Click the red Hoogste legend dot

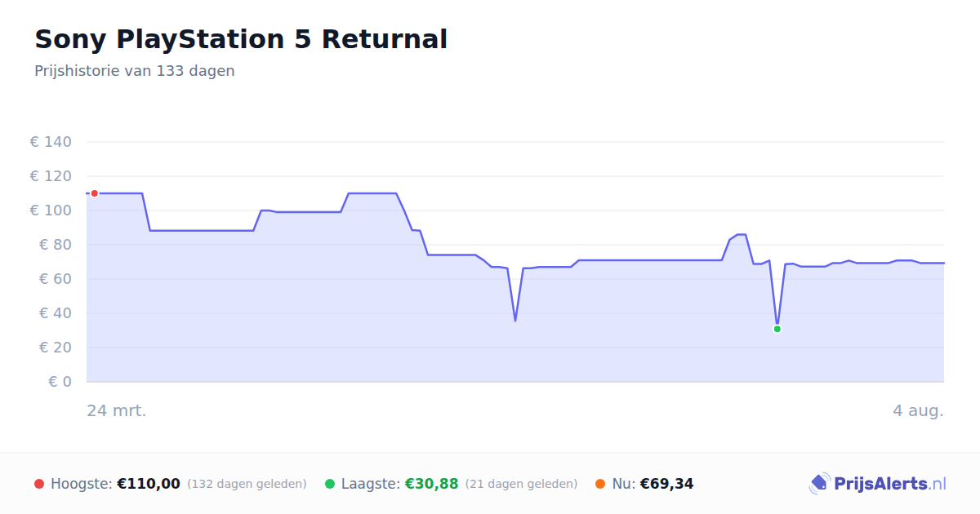point(39,484)
